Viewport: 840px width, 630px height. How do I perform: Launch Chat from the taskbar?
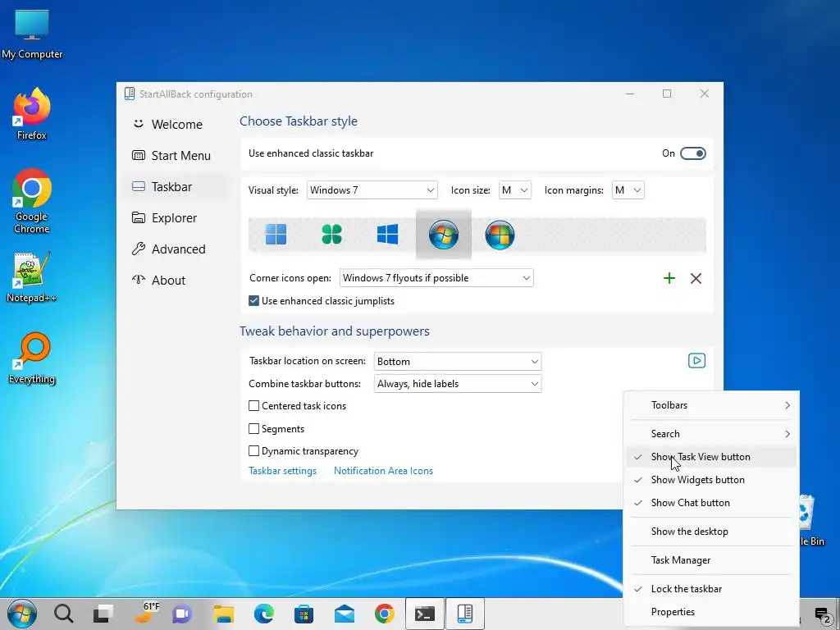pyautogui.click(x=182, y=614)
